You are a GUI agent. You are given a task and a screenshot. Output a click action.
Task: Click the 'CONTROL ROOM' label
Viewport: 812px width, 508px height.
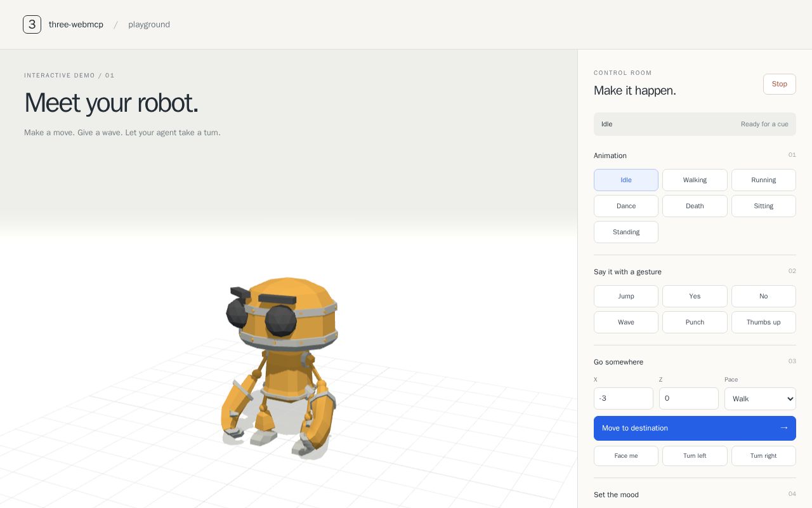(623, 73)
